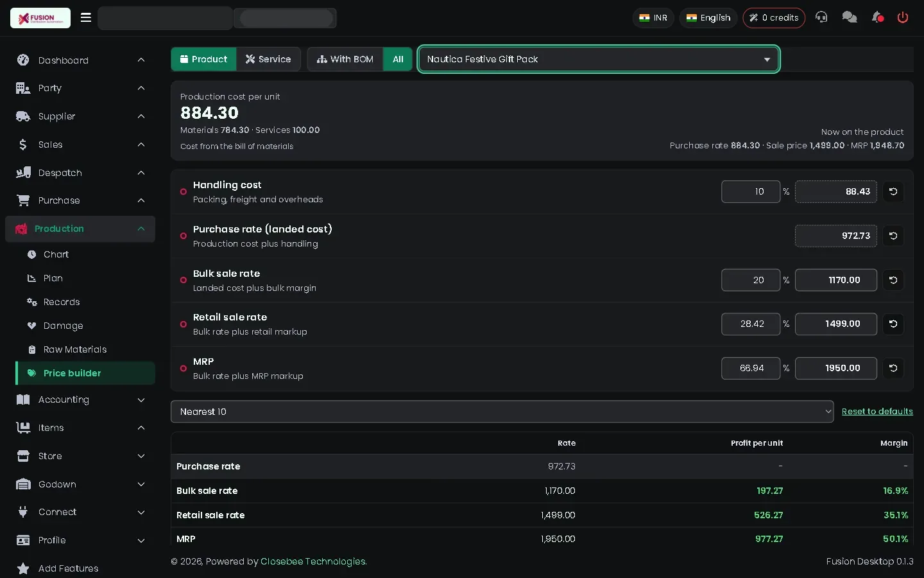924x578 pixels.
Task: Click the Fusion logo
Action: [x=40, y=18]
